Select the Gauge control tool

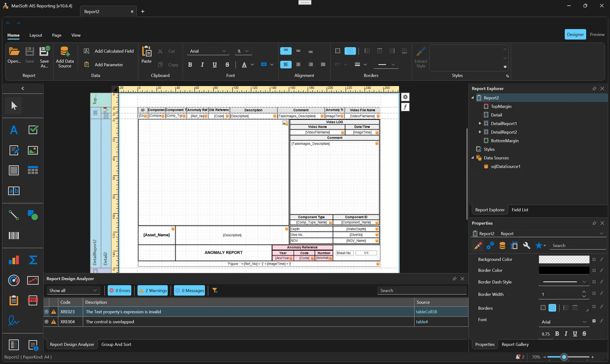14,280
